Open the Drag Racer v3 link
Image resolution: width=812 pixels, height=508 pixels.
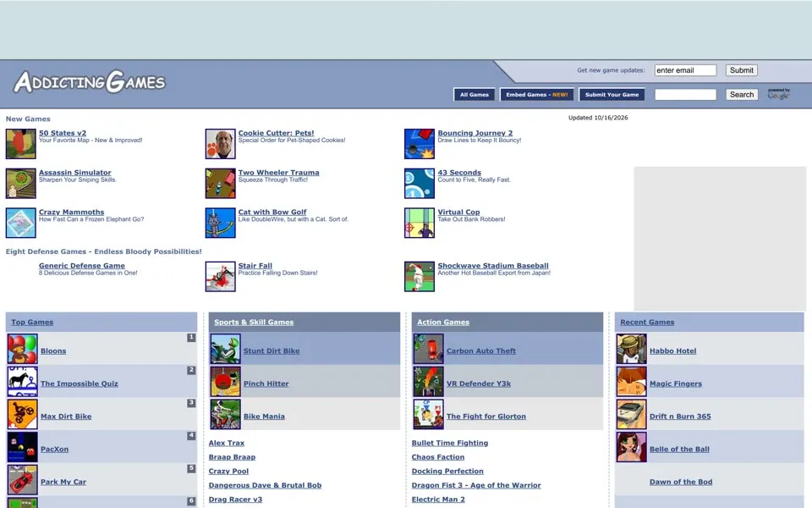[x=235, y=500]
